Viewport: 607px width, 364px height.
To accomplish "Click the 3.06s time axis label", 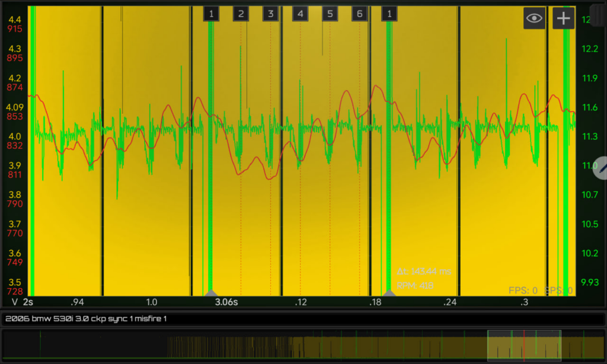I will pyautogui.click(x=226, y=302).
